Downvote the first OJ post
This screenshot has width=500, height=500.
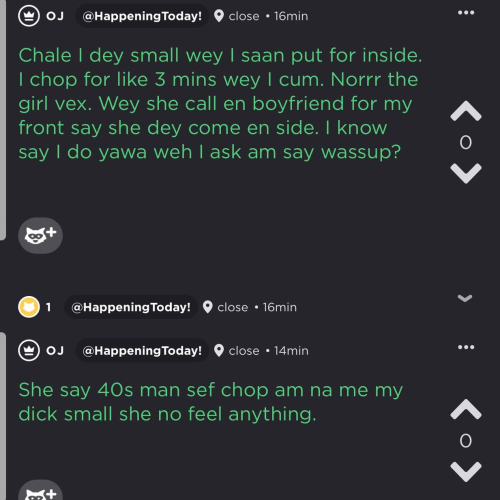click(x=466, y=173)
